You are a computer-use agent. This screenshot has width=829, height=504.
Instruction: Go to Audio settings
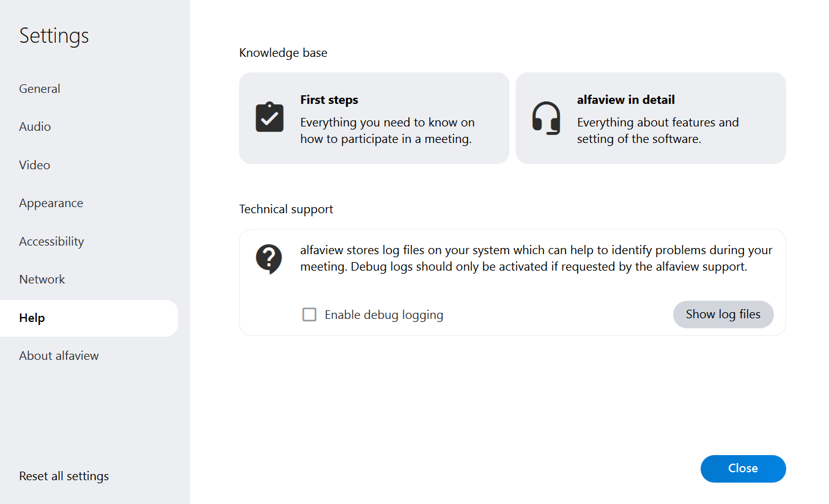(x=35, y=126)
